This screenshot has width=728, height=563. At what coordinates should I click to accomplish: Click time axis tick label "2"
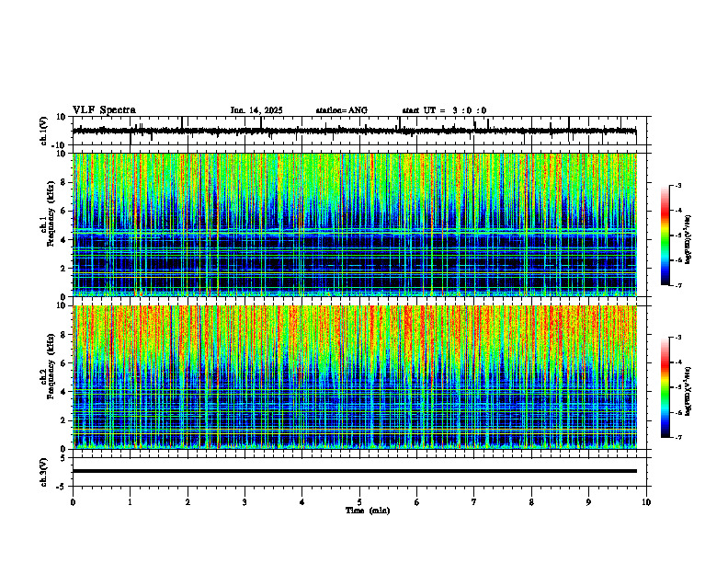pos(188,502)
